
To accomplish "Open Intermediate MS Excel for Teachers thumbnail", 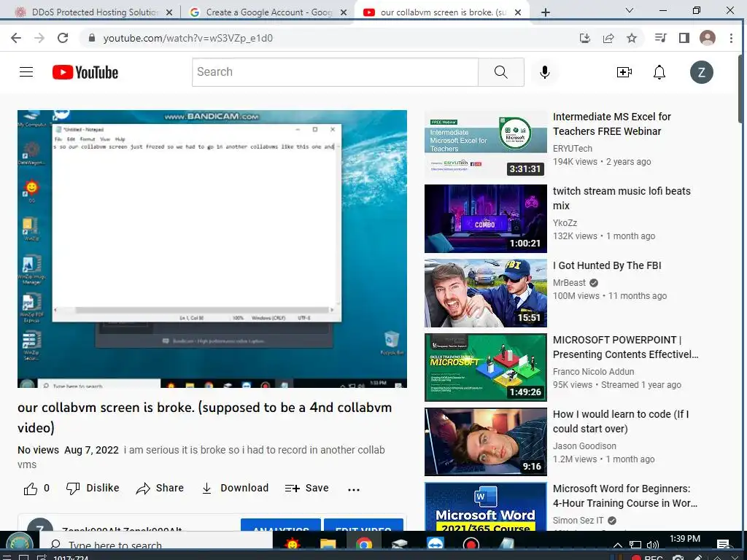I will point(485,144).
